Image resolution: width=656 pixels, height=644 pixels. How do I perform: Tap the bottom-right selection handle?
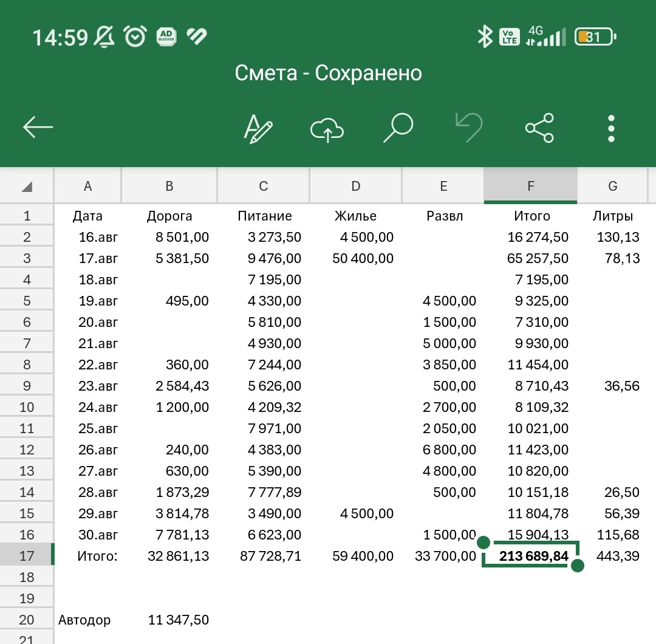(x=578, y=566)
